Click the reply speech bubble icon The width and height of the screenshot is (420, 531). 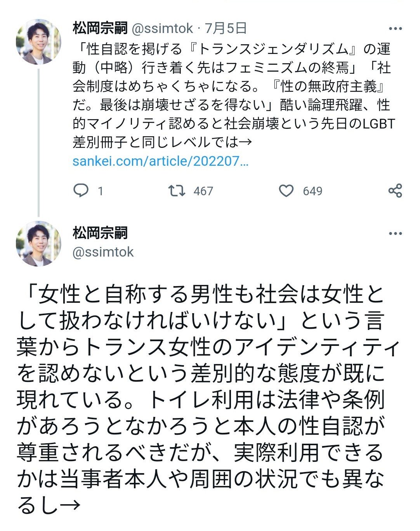pyautogui.click(x=81, y=191)
